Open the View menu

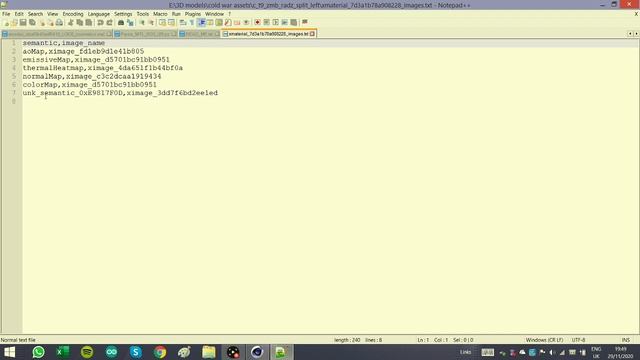click(x=53, y=14)
